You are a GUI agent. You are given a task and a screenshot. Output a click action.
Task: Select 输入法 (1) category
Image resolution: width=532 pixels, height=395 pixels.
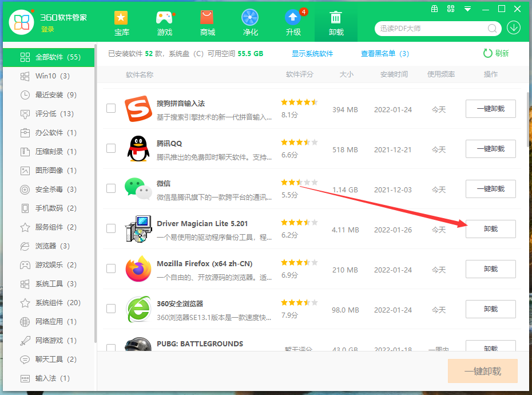tap(49, 378)
